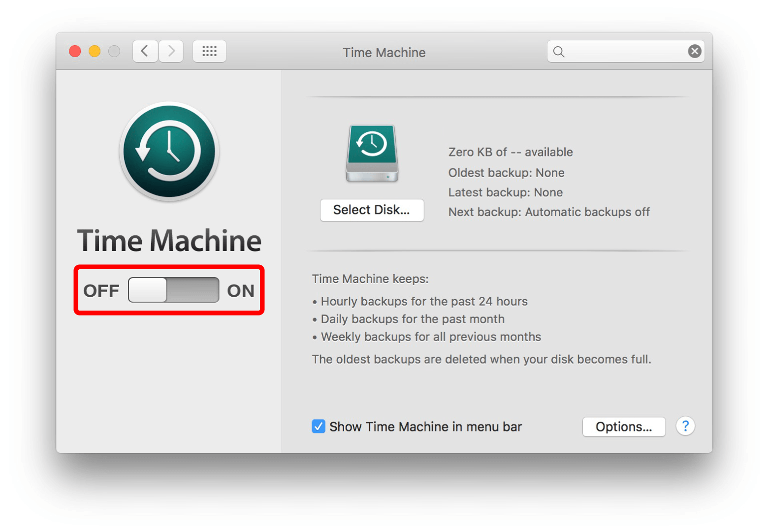Go back with the left chevron button
768x532 pixels.
[x=145, y=51]
